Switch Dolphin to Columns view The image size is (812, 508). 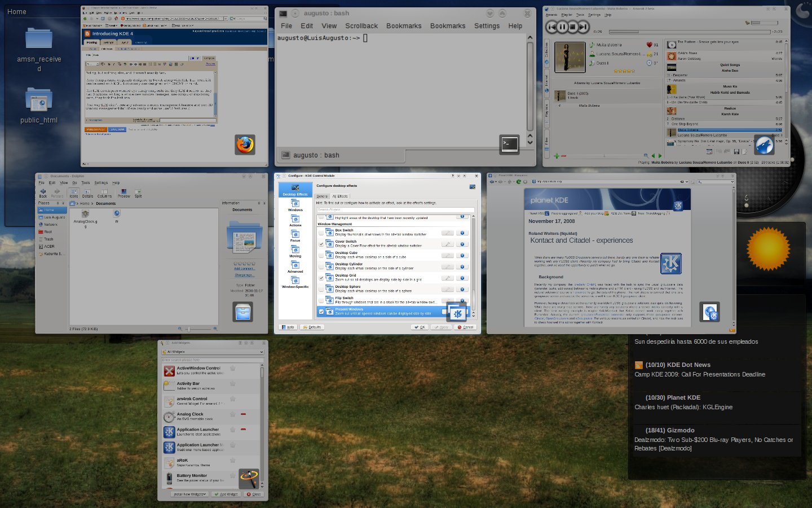pyautogui.click(x=104, y=192)
